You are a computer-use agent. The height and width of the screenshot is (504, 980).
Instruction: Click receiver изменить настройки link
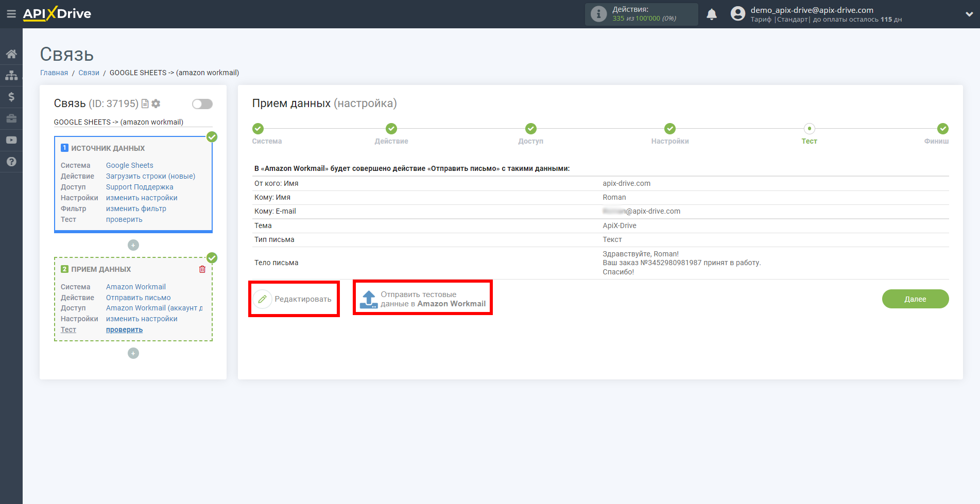(x=142, y=319)
